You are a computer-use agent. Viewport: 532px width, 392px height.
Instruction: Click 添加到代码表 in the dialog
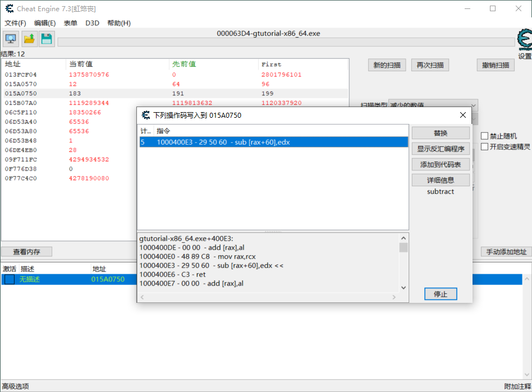coord(441,164)
